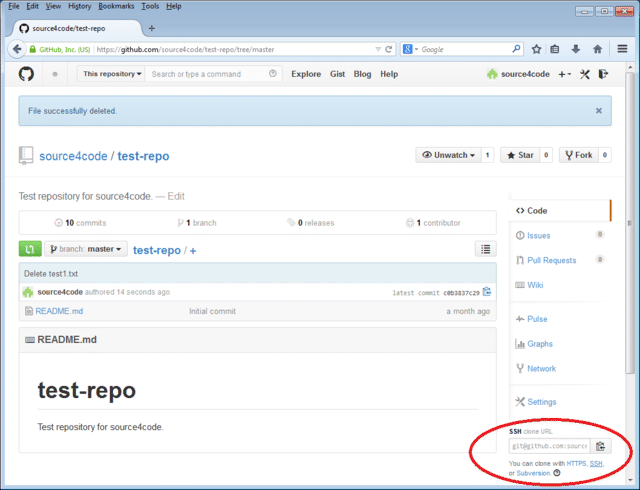Open the History menu
This screenshot has width=640, height=490.
(x=80, y=6)
